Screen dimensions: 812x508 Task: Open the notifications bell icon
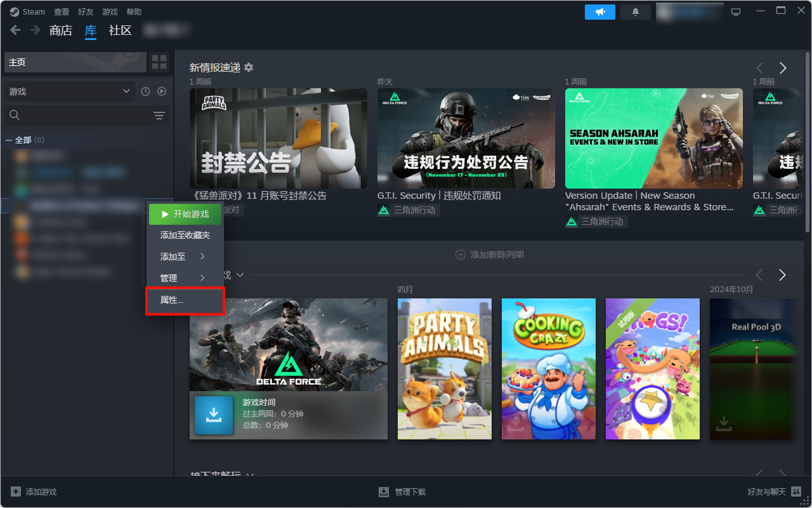point(635,11)
